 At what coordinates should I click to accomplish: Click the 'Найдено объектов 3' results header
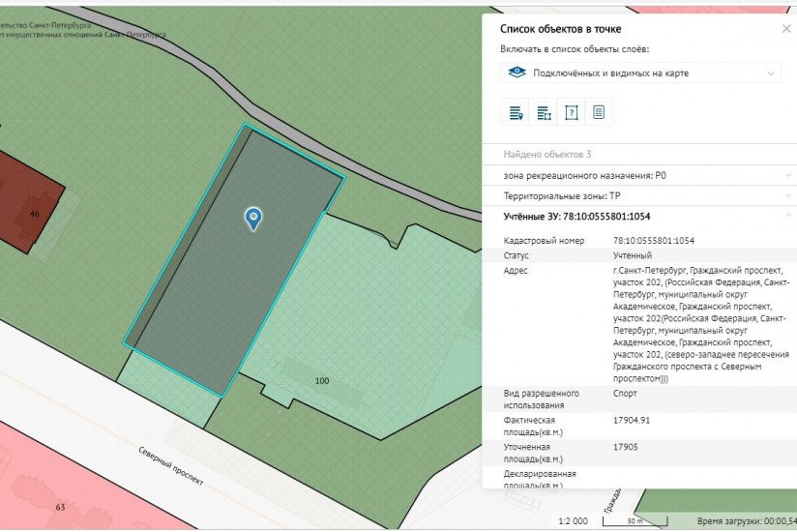(x=546, y=155)
